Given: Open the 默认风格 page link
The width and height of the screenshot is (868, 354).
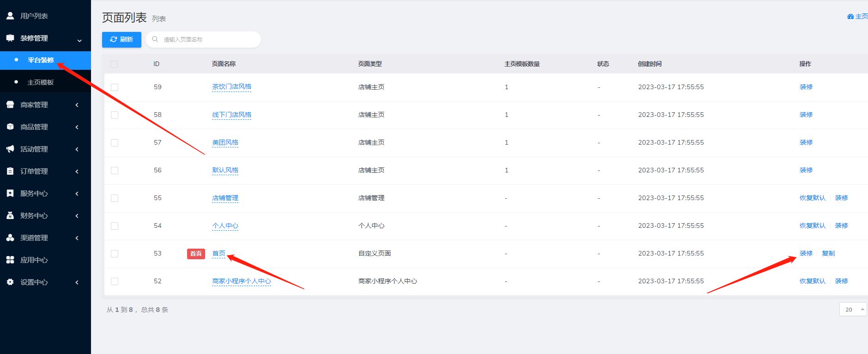Looking at the screenshot, I should (x=225, y=170).
